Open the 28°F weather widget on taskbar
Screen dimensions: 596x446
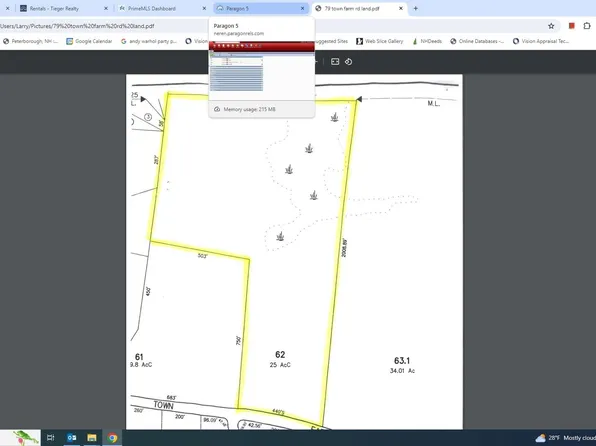coord(566,438)
